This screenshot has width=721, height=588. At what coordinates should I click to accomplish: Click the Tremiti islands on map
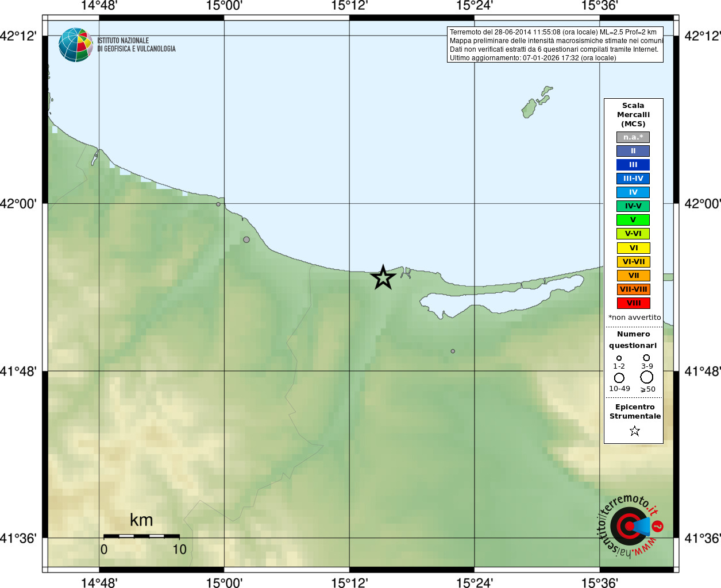click(537, 102)
